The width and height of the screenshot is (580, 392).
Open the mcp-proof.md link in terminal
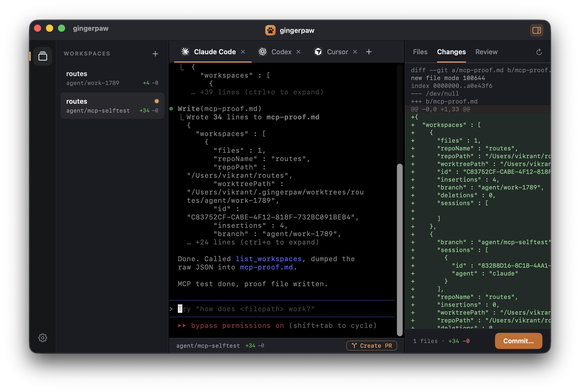[266, 267]
